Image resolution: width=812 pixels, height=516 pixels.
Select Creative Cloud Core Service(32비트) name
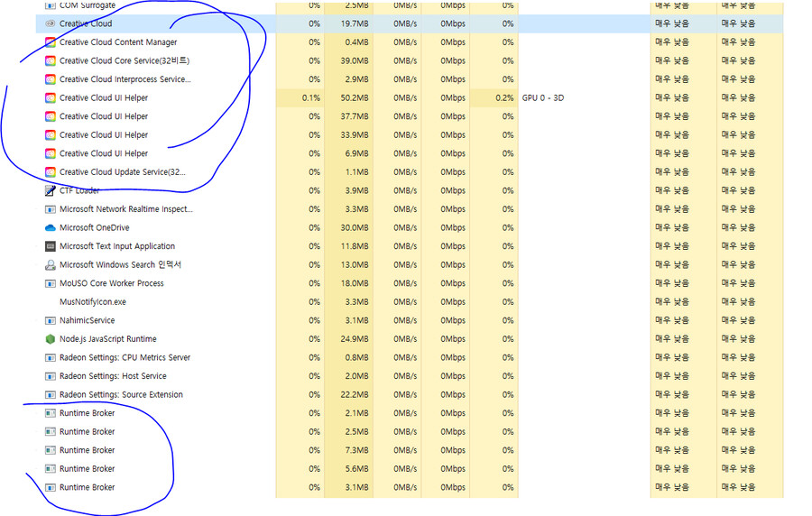(x=125, y=60)
